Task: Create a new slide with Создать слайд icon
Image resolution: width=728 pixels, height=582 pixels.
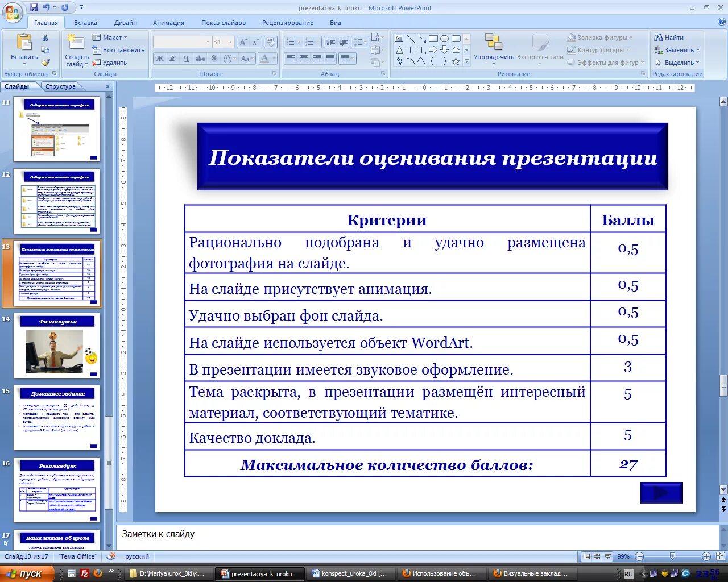Action: (x=76, y=43)
